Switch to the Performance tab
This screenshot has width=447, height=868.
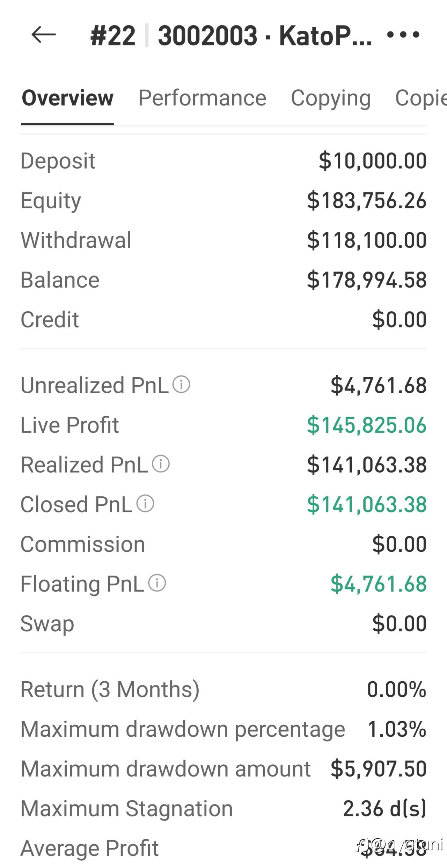coord(202,98)
